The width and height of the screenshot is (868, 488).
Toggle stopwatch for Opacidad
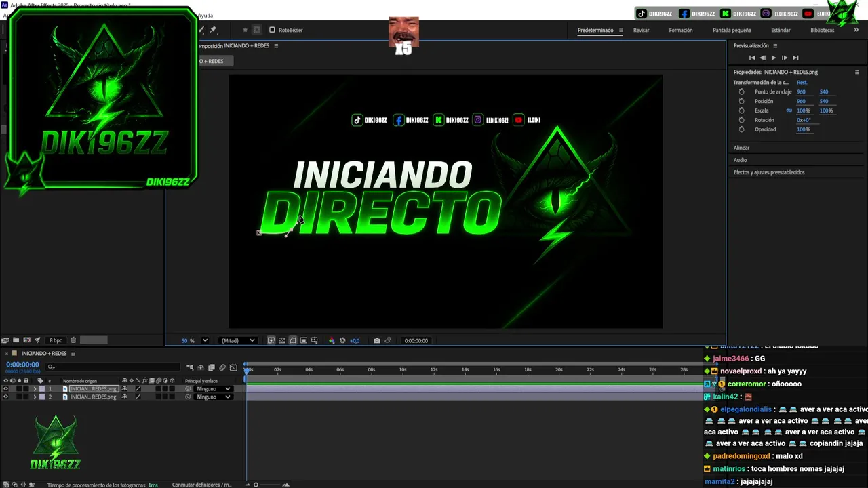741,129
